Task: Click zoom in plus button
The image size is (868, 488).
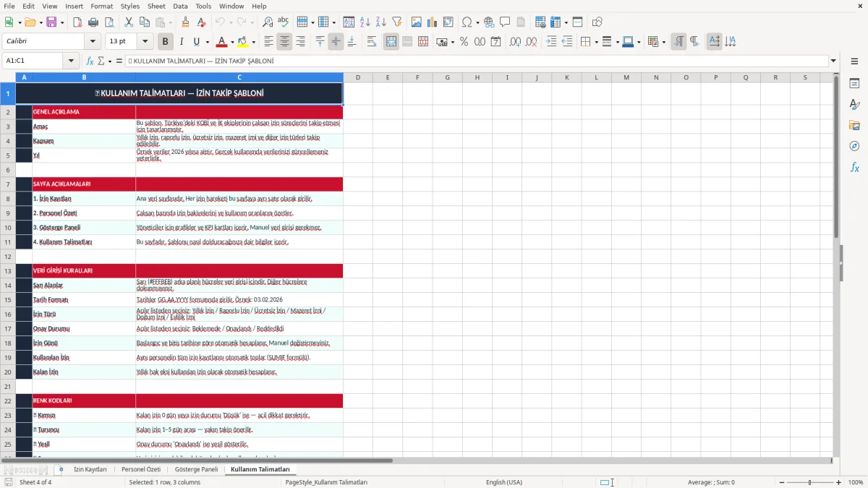Action: pos(838,482)
